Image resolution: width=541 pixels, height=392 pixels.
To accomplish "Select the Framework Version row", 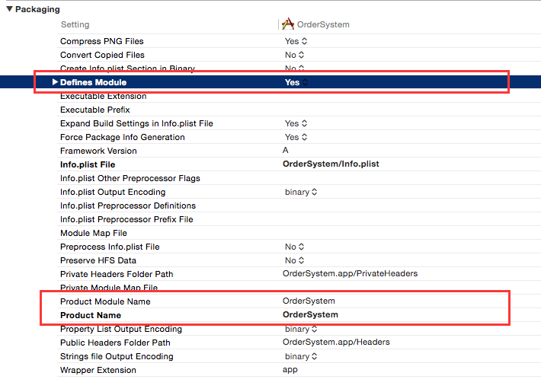I will pos(299,151).
